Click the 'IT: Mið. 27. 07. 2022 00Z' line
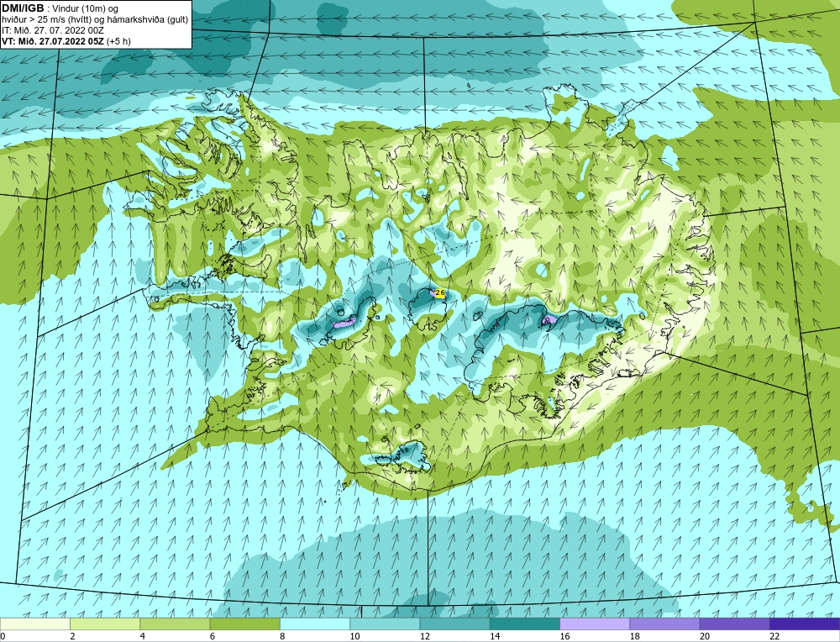This screenshot has height=642, width=840. (x=53, y=30)
